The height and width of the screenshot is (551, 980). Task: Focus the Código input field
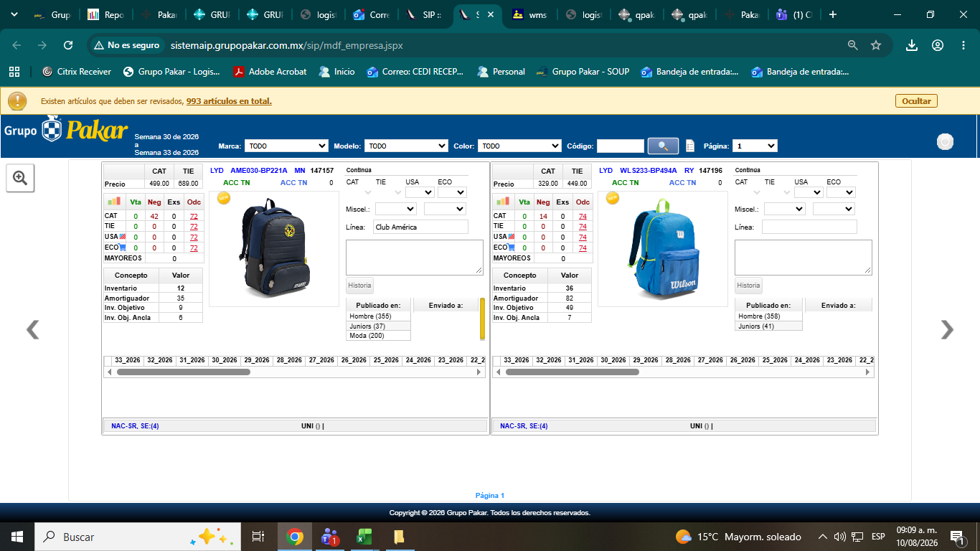pos(621,146)
